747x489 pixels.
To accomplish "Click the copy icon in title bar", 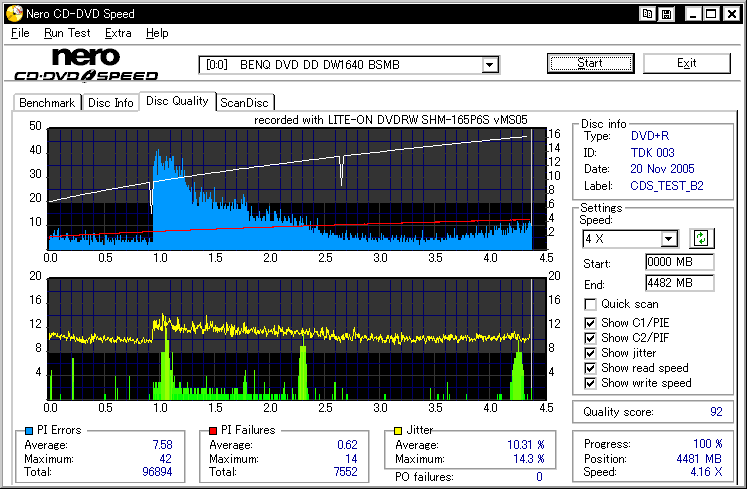I will pyautogui.click(x=648, y=14).
